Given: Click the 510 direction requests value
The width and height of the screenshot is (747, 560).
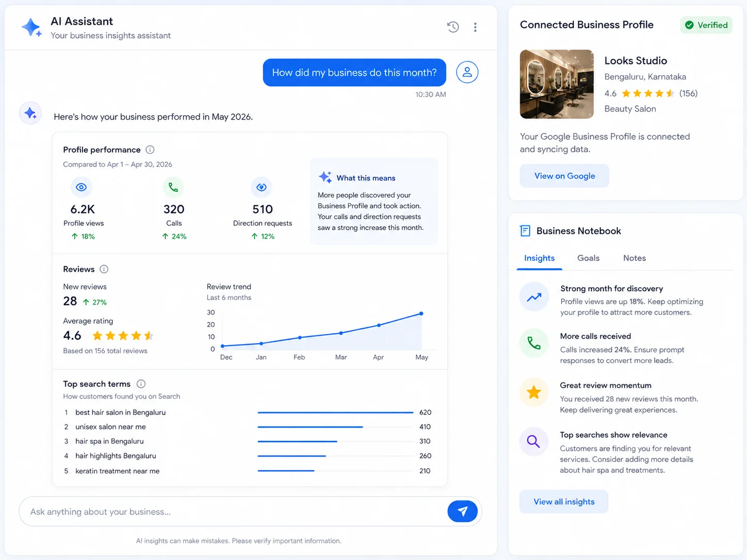Looking at the screenshot, I should click(x=263, y=209).
